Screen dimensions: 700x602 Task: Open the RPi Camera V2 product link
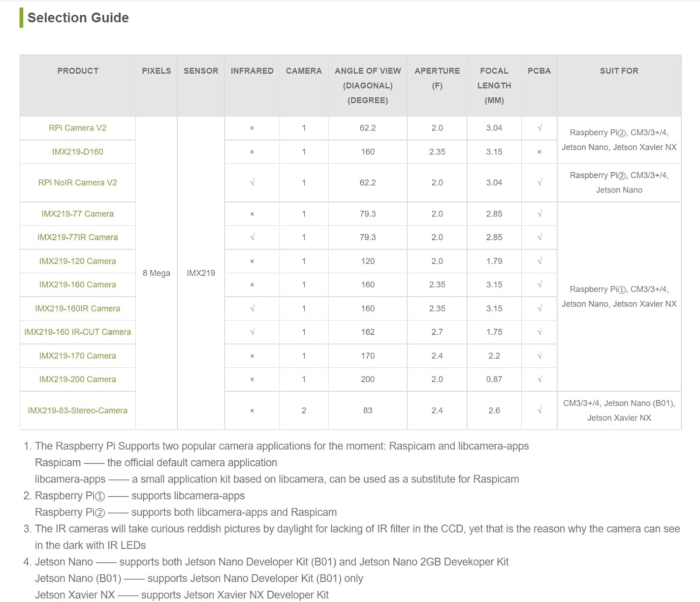[x=77, y=128]
